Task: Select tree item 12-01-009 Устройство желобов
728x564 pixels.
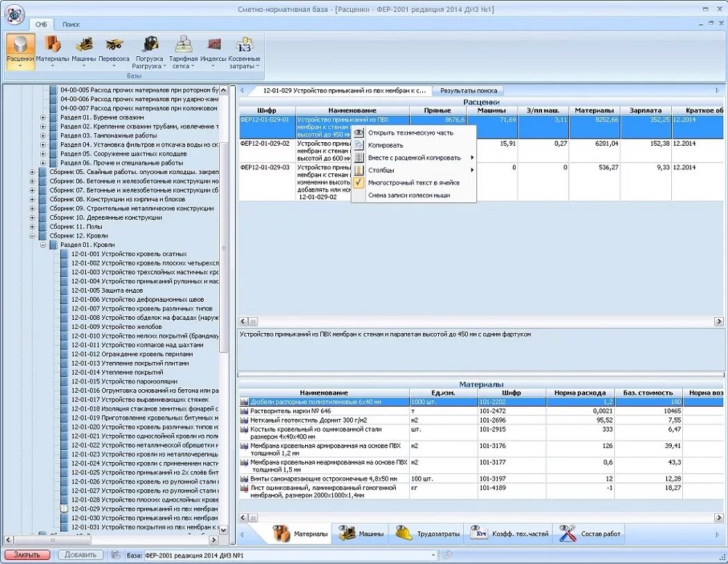Action: [116, 327]
